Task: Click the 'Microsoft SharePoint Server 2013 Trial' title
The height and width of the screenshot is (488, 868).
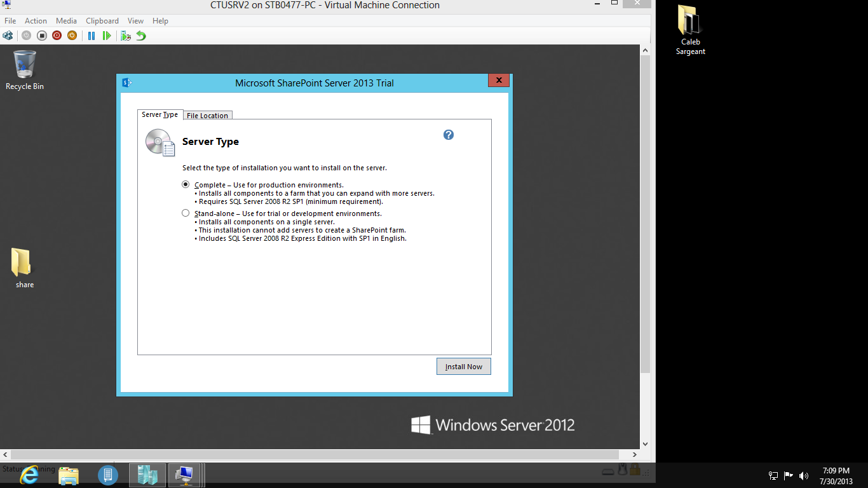Action: 315,83
